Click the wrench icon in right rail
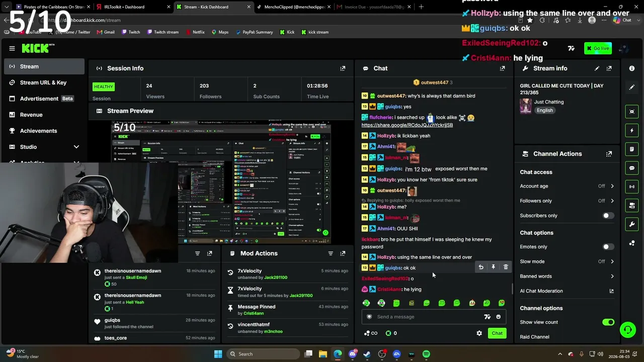 pos(632,224)
